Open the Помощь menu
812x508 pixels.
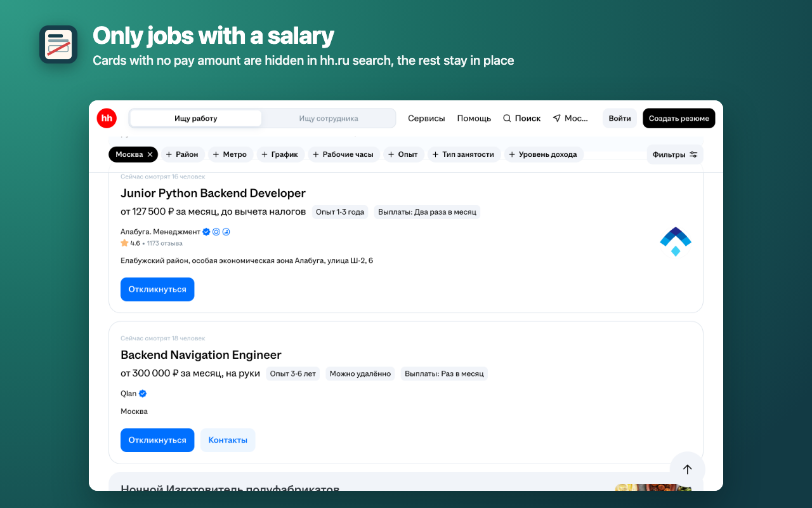pyautogui.click(x=474, y=118)
